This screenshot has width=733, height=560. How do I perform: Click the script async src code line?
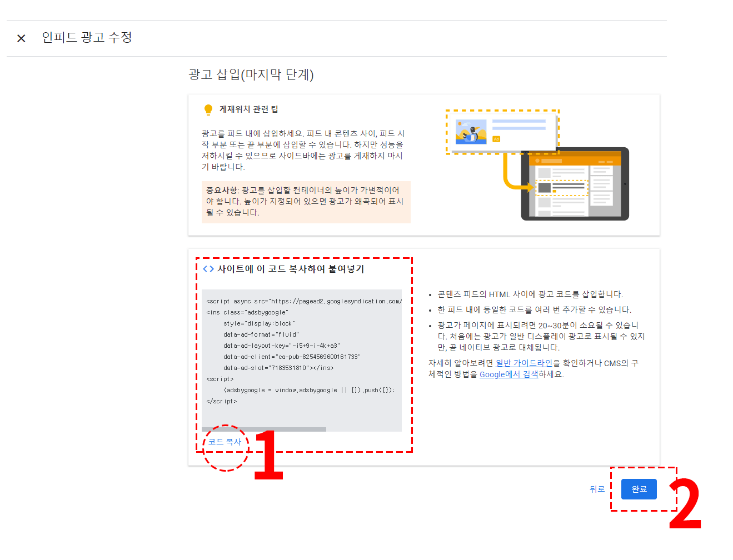(304, 301)
